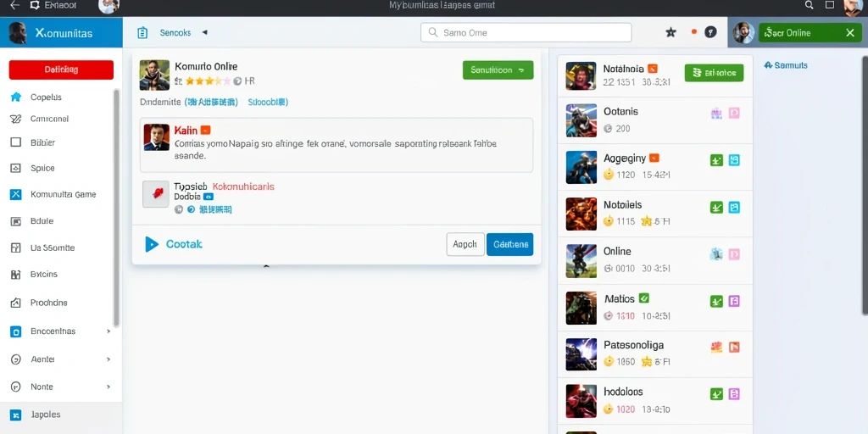Close the Sacr Online green banner
Viewport: 868px width, 434px height.
[850, 33]
